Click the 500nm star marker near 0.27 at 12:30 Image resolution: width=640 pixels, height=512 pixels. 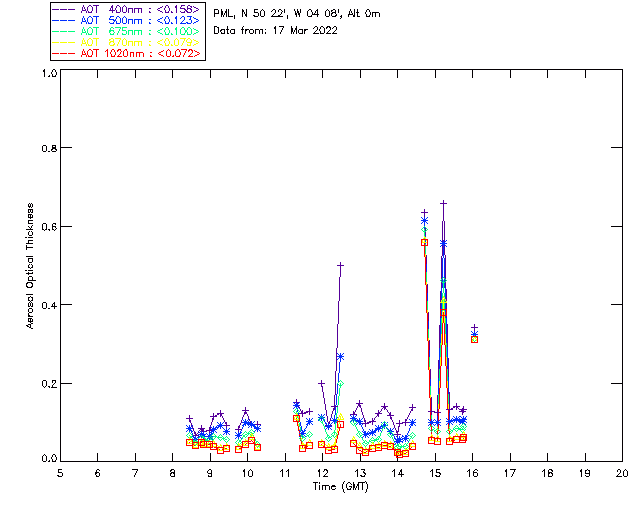click(x=340, y=356)
